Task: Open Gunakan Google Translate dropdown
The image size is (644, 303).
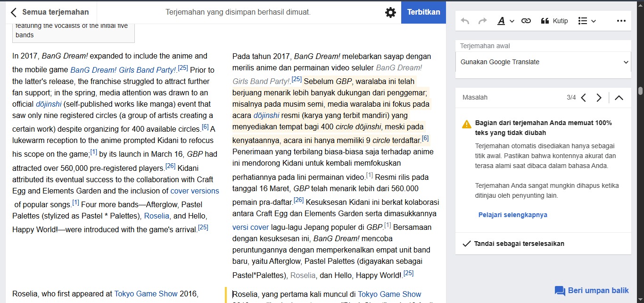Action: 543,62
